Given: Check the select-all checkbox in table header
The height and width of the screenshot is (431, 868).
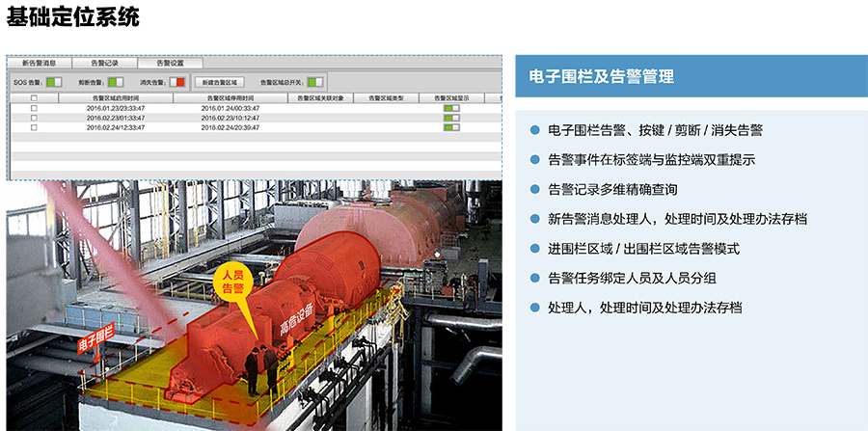Looking at the screenshot, I should 34,98.
